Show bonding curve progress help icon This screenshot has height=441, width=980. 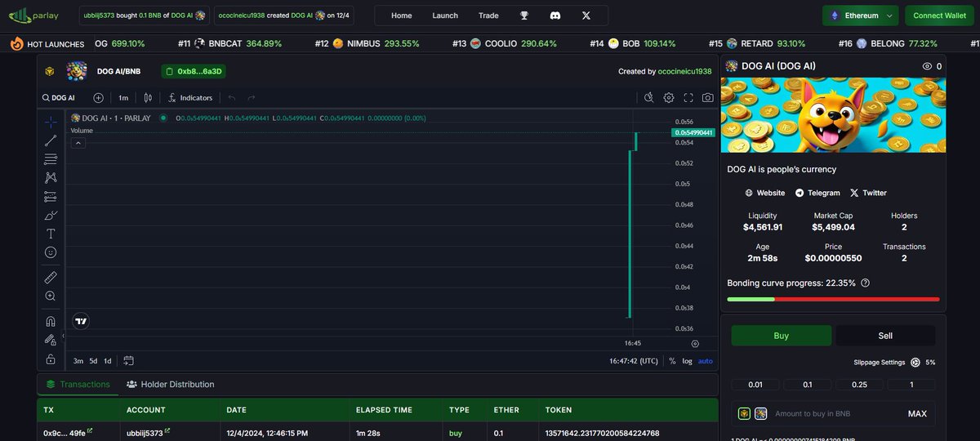[865, 283]
